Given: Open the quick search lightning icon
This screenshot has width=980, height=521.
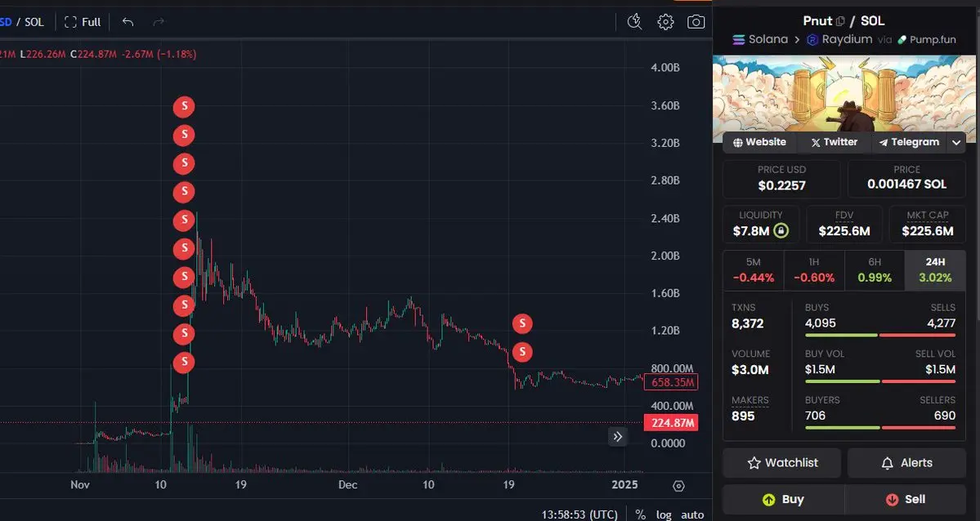Looking at the screenshot, I should [x=634, y=22].
